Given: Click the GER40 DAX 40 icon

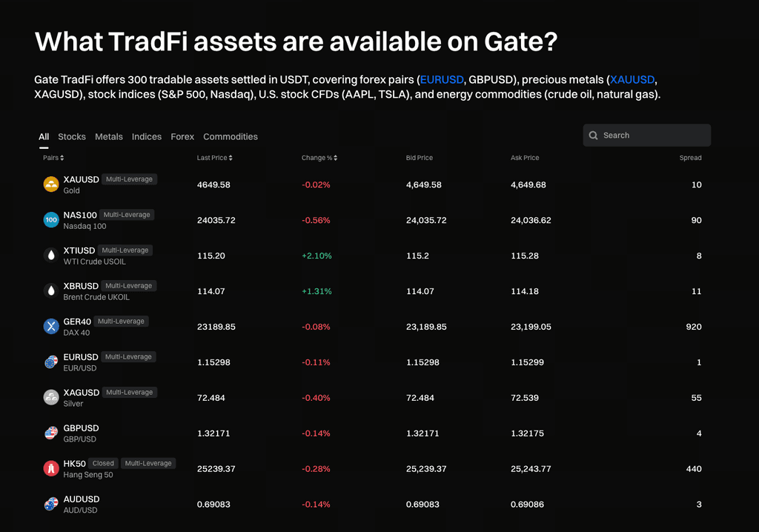Looking at the screenshot, I should [x=51, y=327].
